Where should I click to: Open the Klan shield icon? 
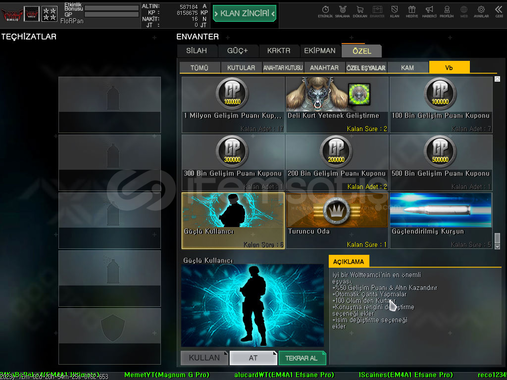point(394,11)
